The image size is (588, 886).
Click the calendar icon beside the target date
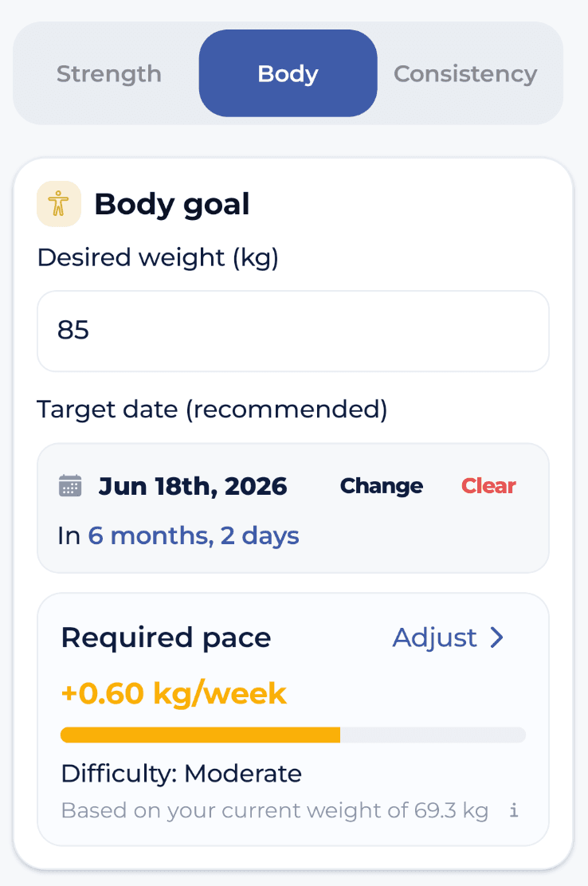coord(71,486)
